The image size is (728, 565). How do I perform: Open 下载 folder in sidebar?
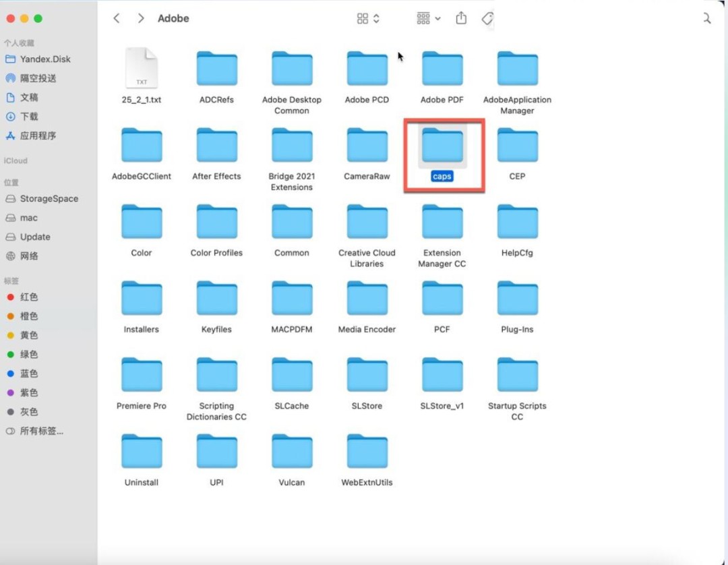point(29,117)
